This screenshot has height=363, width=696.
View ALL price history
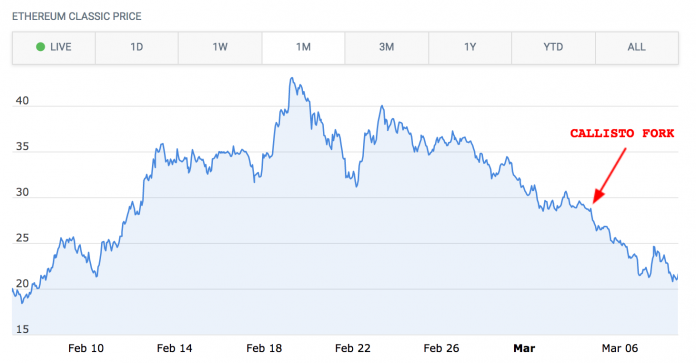point(637,47)
